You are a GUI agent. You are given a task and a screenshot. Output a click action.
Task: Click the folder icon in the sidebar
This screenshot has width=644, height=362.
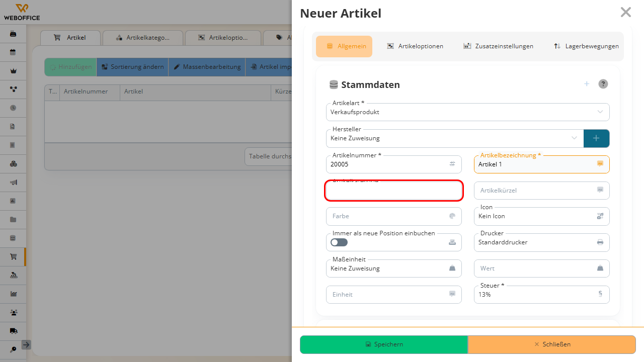pyautogui.click(x=13, y=220)
